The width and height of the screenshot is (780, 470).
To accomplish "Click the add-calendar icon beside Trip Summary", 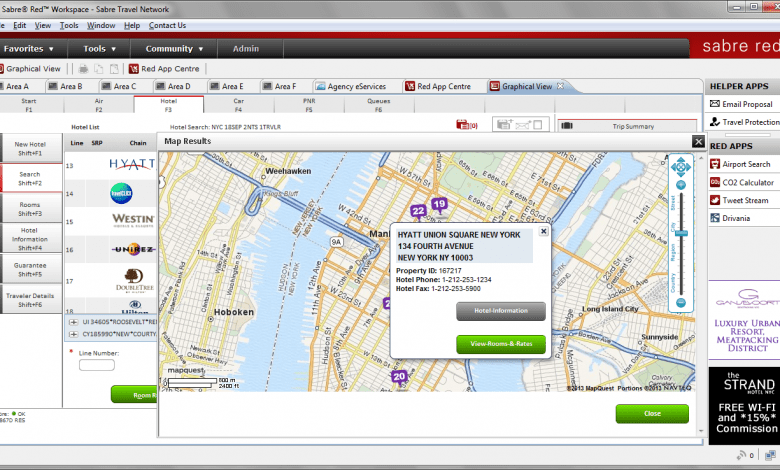I will coord(504,124).
